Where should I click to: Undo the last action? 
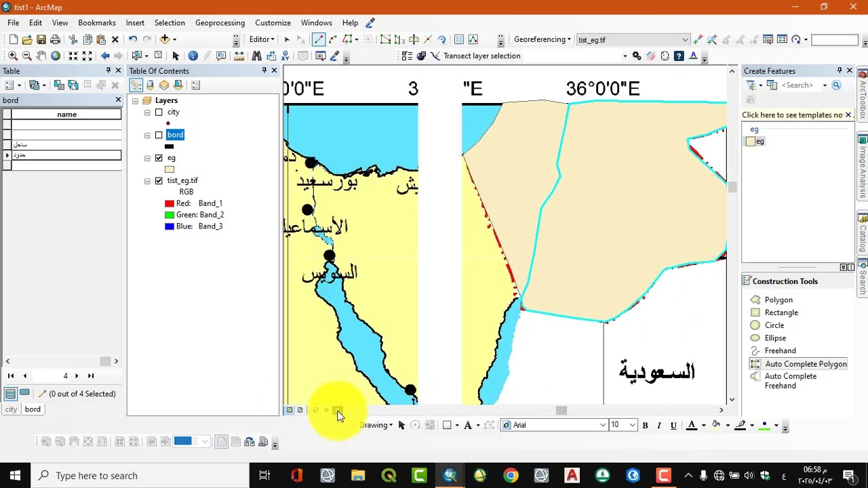tap(133, 39)
